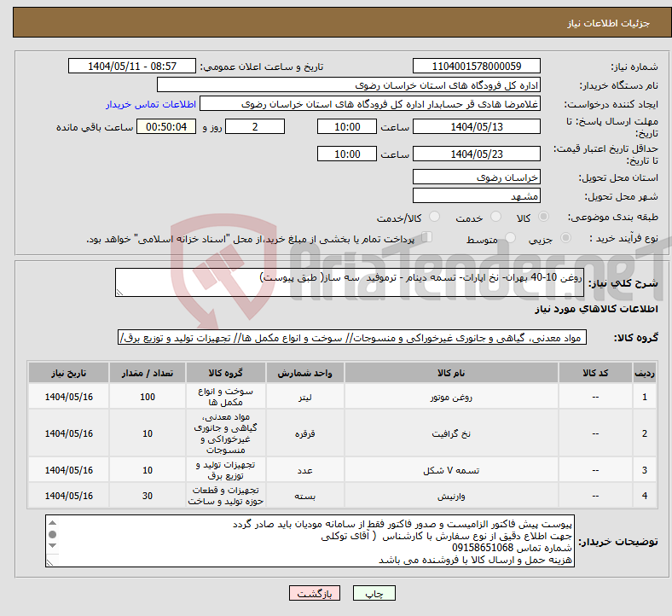Click the resize grip of description textarea
The width and height of the screenshot is (672, 616).
pyautogui.click(x=119, y=293)
